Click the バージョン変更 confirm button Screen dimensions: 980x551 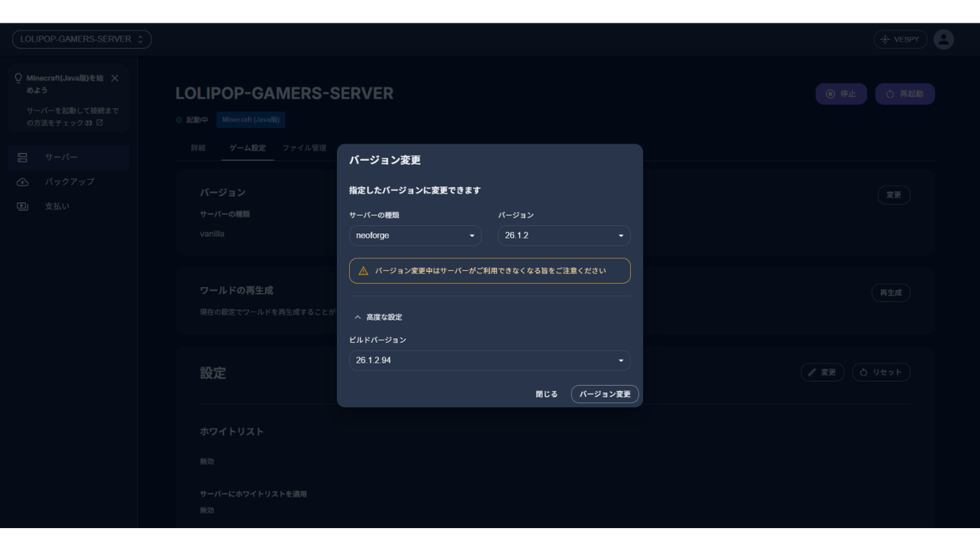tap(605, 394)
